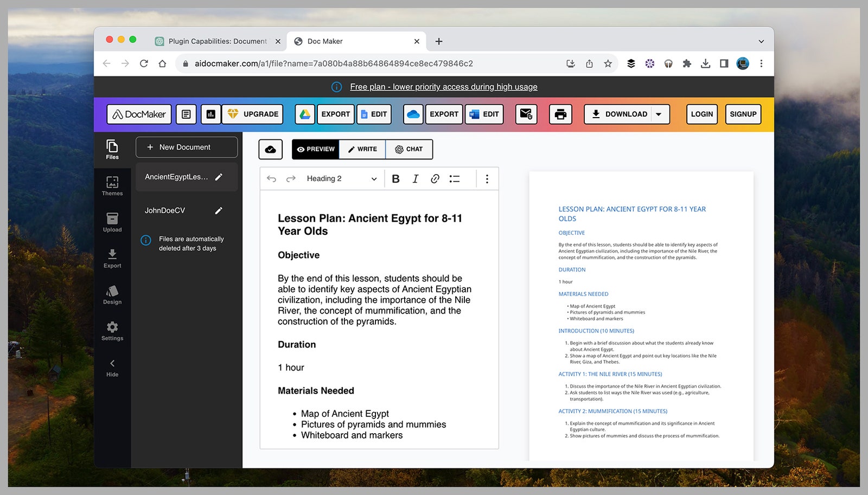
Task: Redo the last edit
Action: pos(291,179)
